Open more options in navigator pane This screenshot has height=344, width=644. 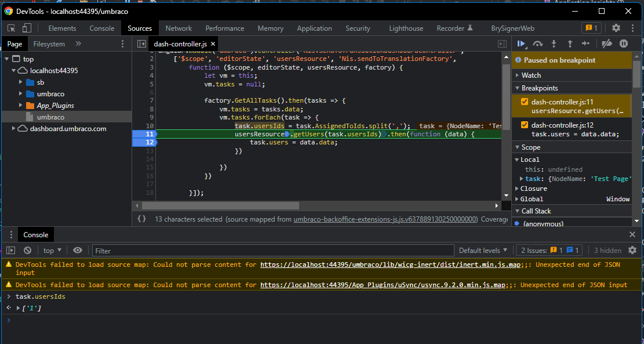coord(122,44)
